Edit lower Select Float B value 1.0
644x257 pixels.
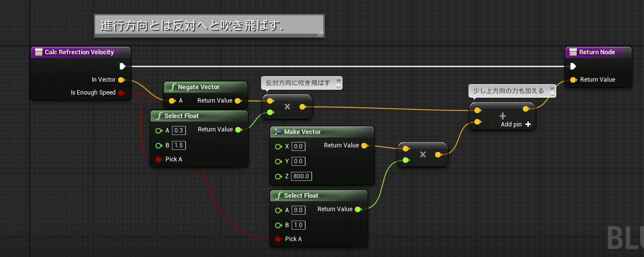pos(298,225)
